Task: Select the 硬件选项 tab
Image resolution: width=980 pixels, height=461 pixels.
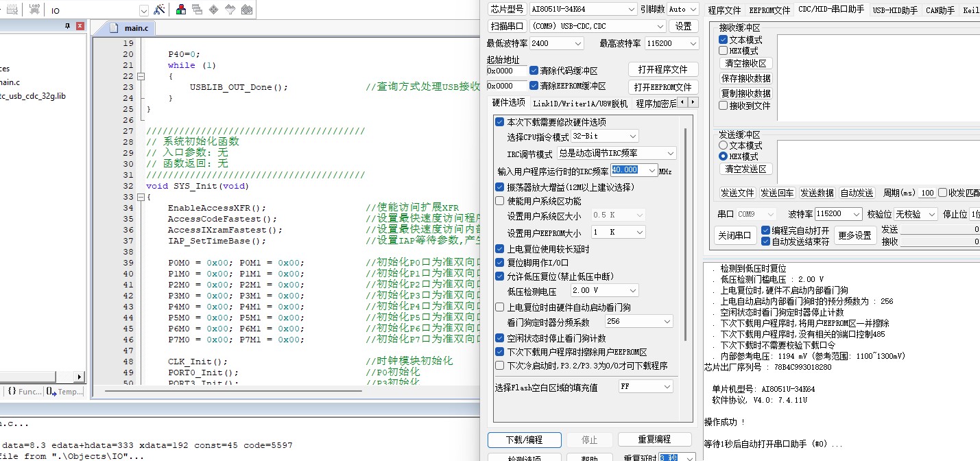Action: (x=508, y=103)
